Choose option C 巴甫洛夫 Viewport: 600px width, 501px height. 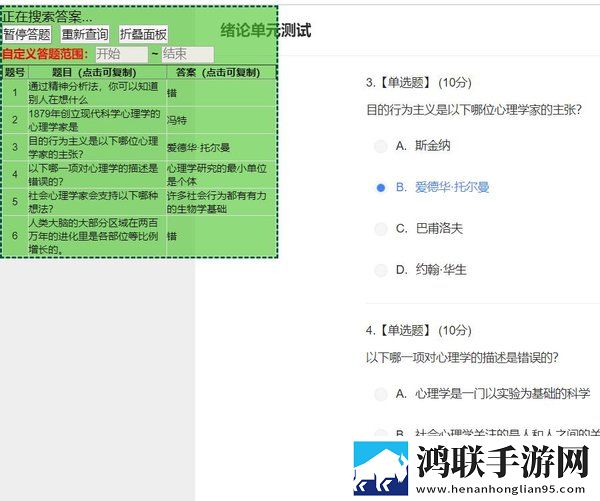tap(381, 229)
